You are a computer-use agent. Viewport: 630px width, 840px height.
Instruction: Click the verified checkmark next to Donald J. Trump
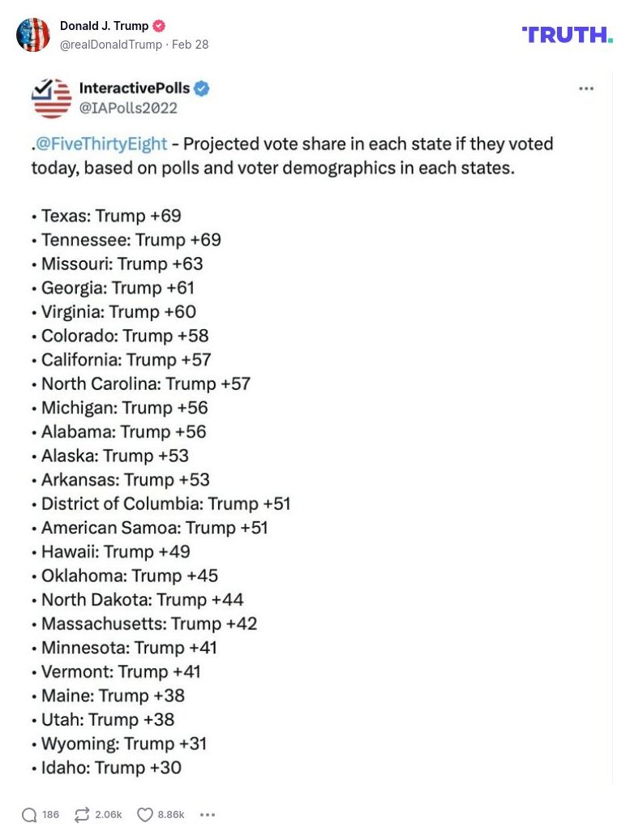pos(159,26)
